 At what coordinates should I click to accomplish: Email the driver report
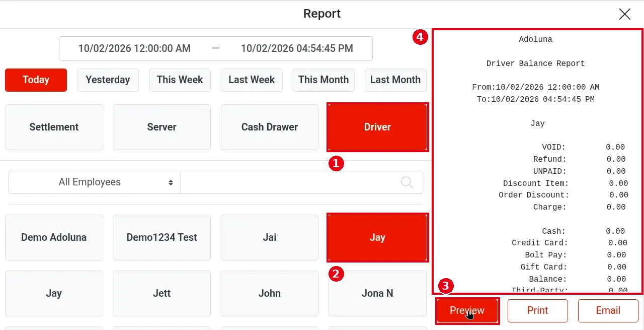[608, 311]
